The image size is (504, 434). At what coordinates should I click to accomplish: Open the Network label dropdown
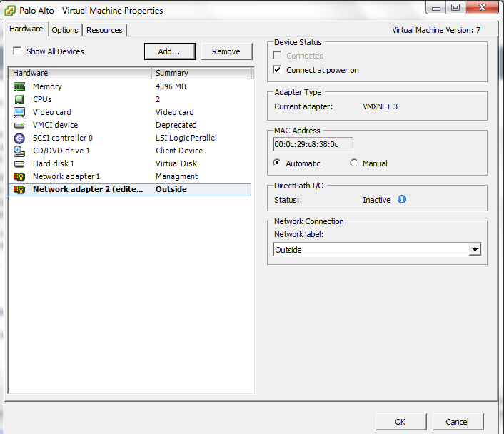pyautogui.click(x=474, y=250)
